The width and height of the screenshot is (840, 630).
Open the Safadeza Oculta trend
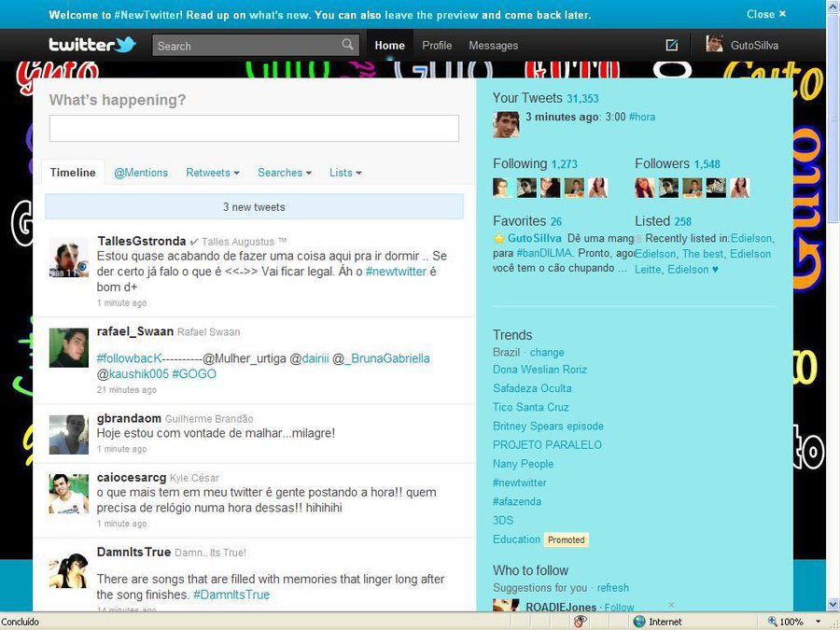point(532,388)
